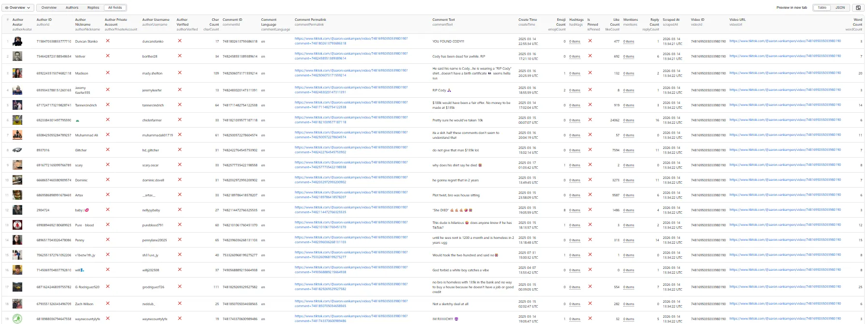Image resolution: width=868 pixels, height=324 pixels.
Task: Click Private Account X mark for Penny
Action: 108,239
